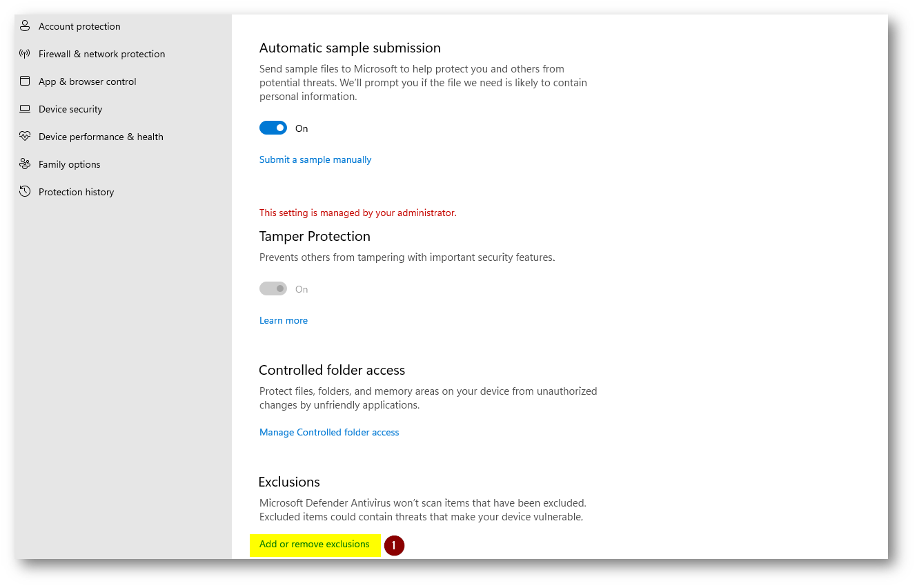The height and width of the screenshot is (588, 917).
Task: Click 'Protect files, folders, and memory areas' description
Action: [x=428, y=398]
